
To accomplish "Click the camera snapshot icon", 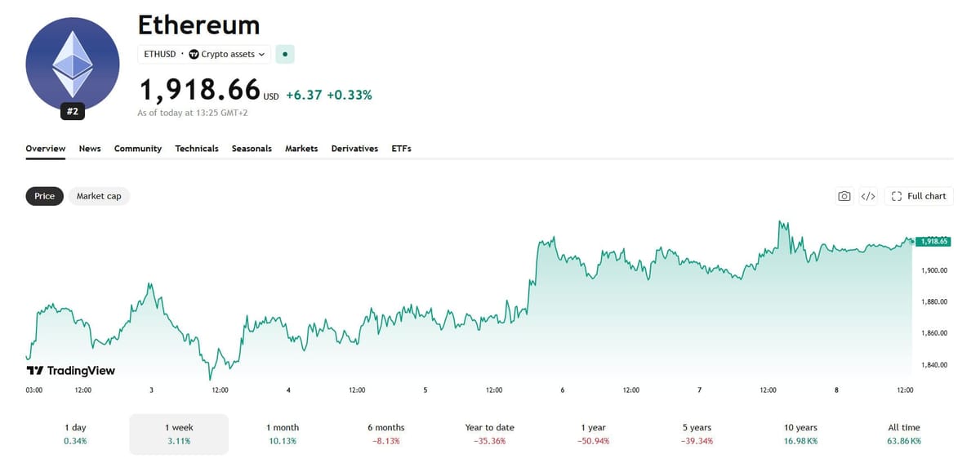I will coord(844,196).
